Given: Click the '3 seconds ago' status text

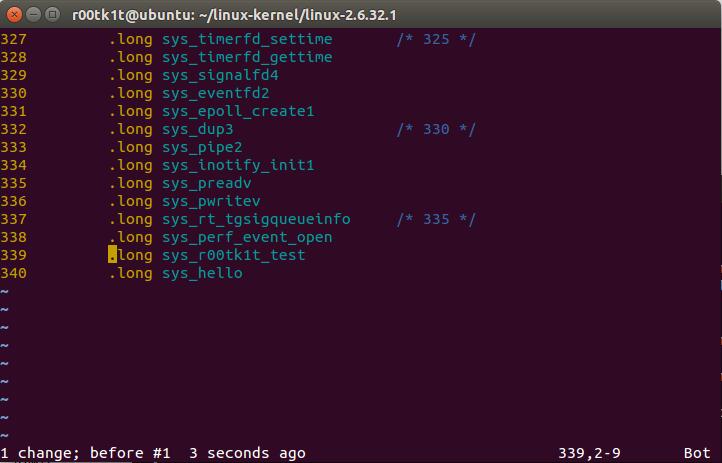Looking at the screenshot, I should pyautogui.click(x=247, y=453).
